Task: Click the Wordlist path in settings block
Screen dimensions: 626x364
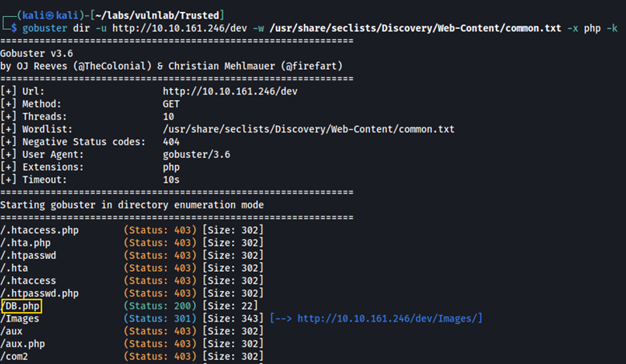Action: (309, 129)
